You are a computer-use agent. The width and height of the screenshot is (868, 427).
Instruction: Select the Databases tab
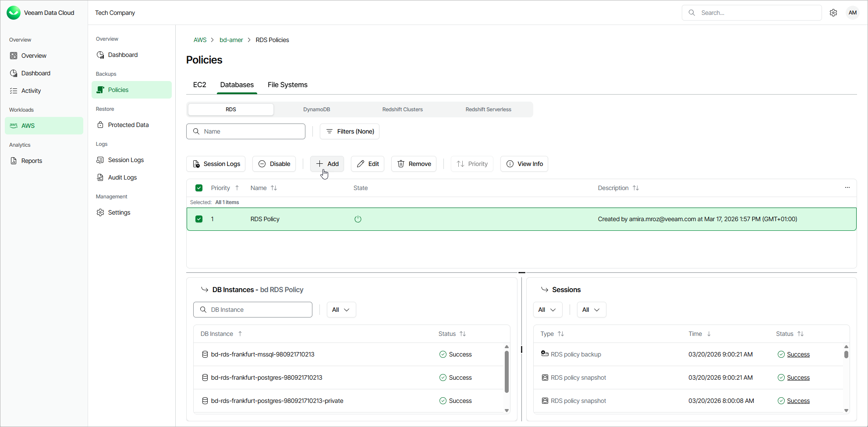point(237,85)
